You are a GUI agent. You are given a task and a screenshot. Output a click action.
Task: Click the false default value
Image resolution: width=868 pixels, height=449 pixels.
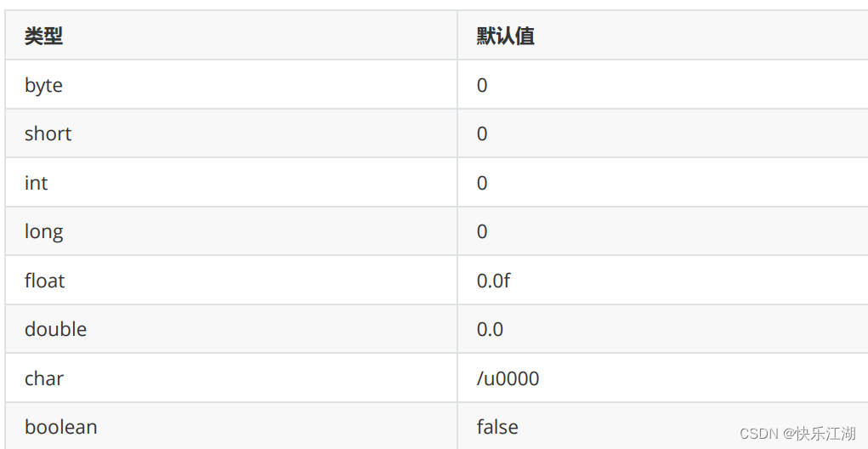point(497,427)
